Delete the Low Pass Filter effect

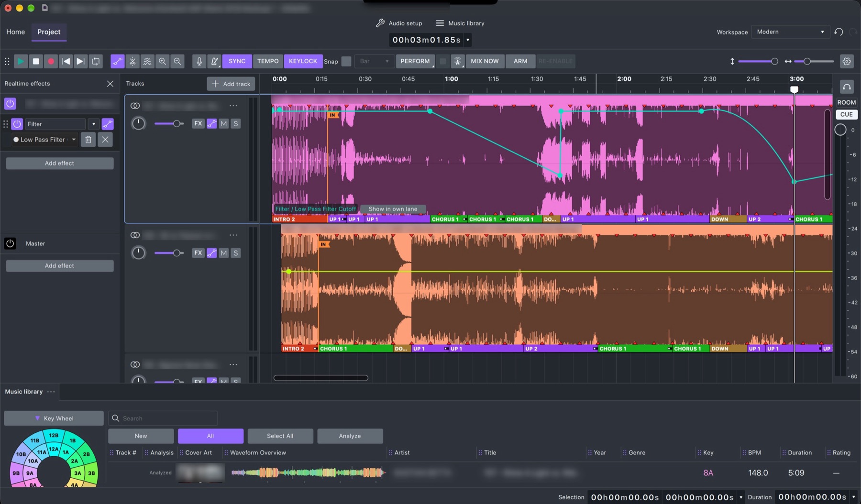[x=88, y=140]
